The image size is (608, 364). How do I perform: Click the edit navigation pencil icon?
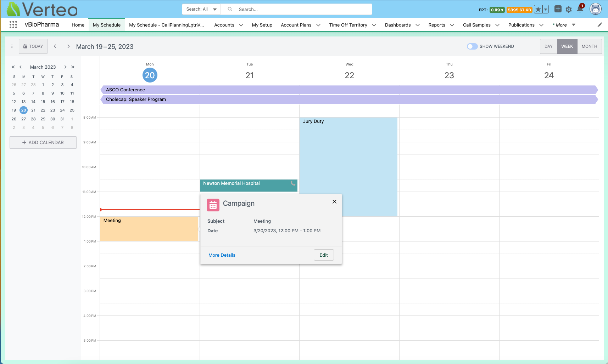[x=599, y=25]
